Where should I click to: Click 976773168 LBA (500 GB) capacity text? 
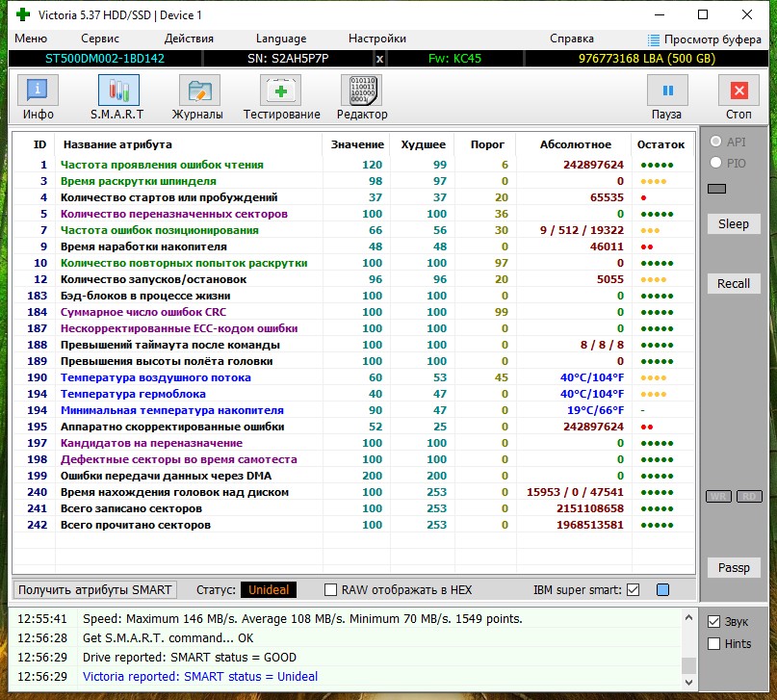click(x=647, y=59)
